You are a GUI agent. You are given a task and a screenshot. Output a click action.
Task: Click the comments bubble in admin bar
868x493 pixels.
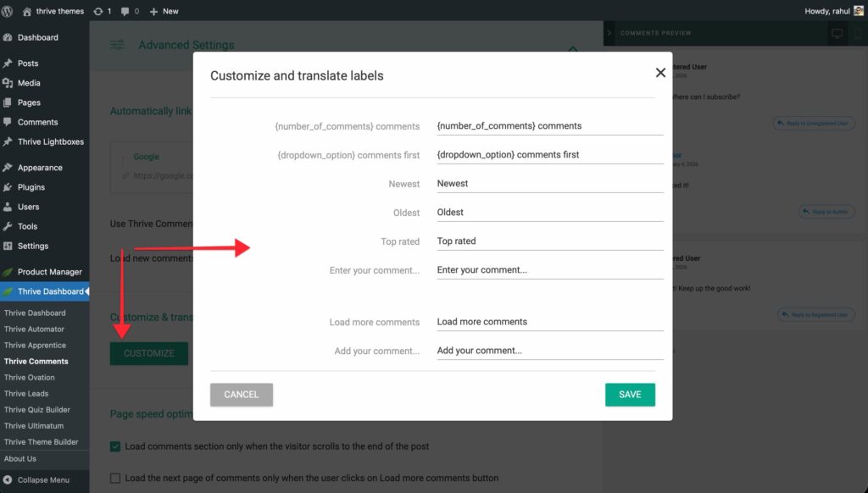pyautogui.click(x=130, y=11)
